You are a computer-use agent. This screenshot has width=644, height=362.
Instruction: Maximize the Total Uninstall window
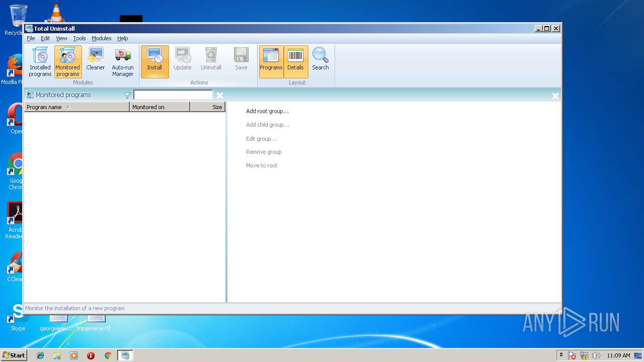pyautogui.click(x=547, y=29)
